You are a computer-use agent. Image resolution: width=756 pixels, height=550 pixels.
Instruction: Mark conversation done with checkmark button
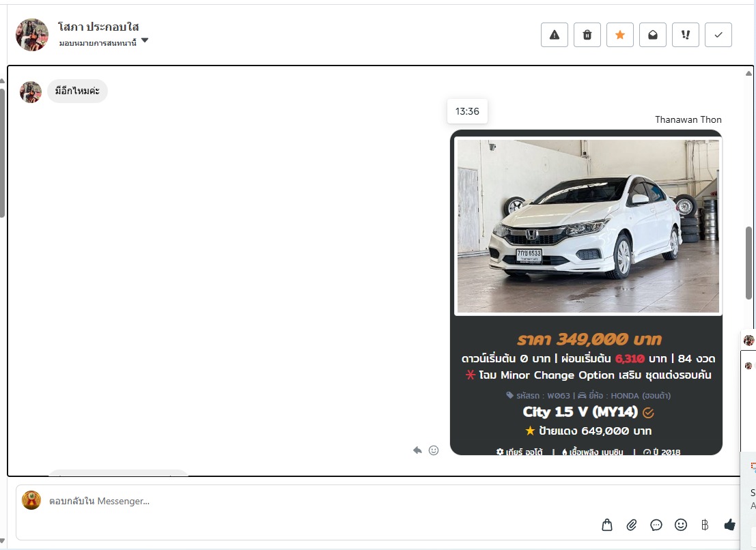[x=718, y=35]
